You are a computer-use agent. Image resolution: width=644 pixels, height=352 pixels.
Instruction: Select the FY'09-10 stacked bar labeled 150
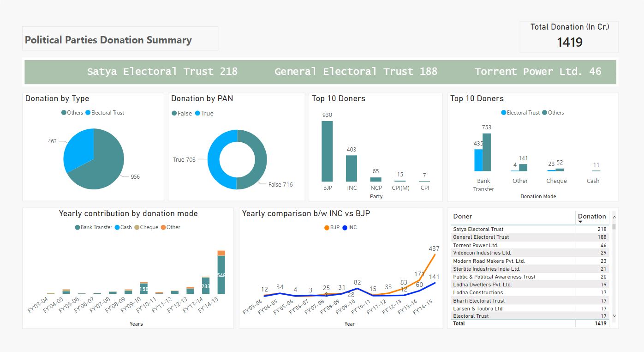tap(144, 288)
